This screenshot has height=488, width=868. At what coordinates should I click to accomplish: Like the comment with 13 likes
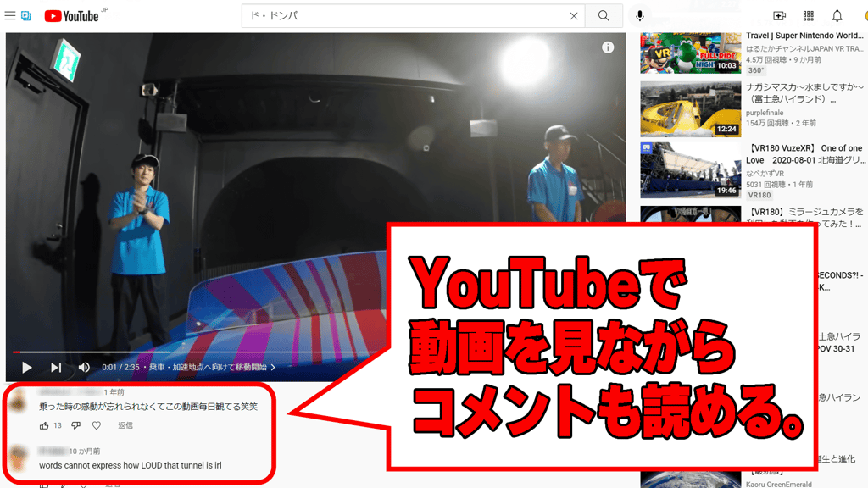point(44,425)
